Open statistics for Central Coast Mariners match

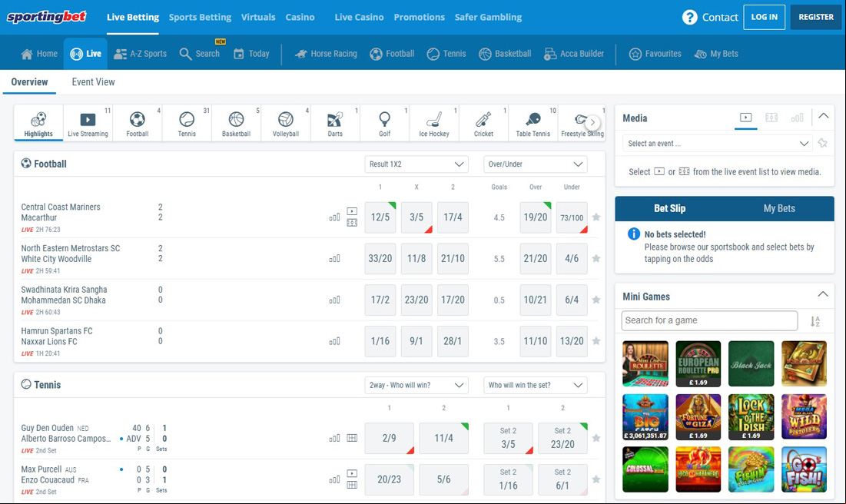(334, 217)
